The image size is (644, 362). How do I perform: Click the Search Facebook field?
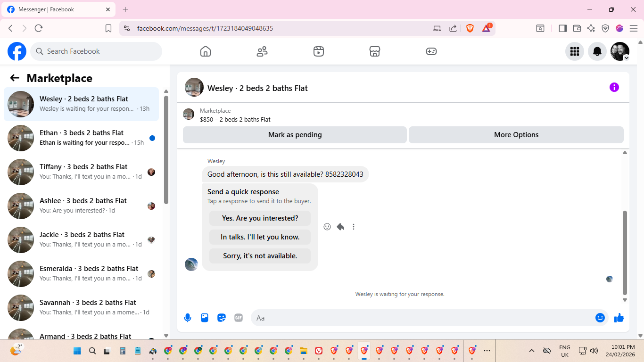[96, 51]
